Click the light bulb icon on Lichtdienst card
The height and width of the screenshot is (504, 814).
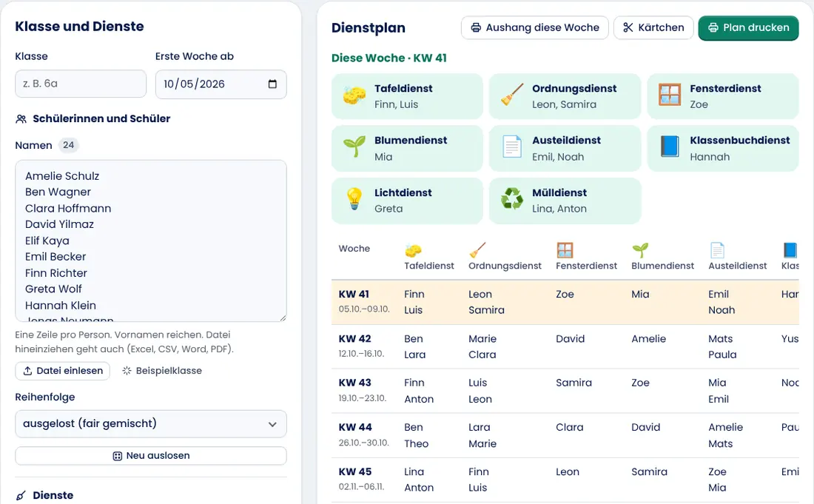tap(354, 200)
